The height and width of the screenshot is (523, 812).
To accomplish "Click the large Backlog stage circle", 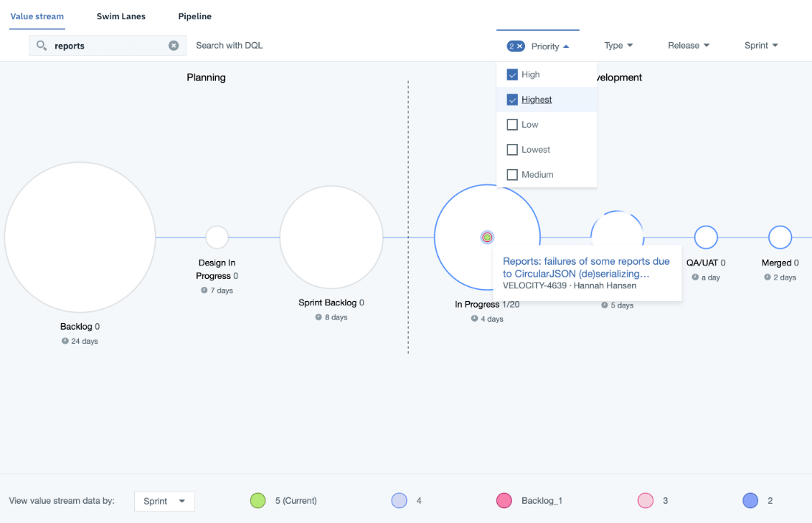I will click(80, 238).
